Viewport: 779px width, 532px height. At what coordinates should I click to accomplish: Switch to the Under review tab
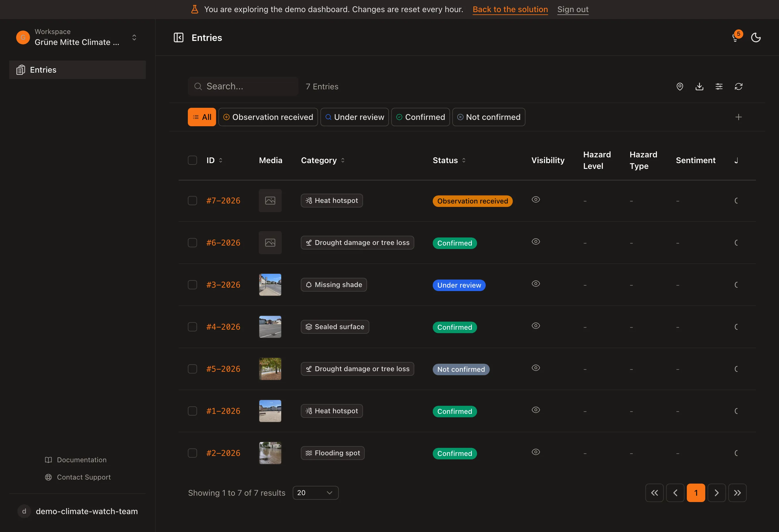(355, 117)
